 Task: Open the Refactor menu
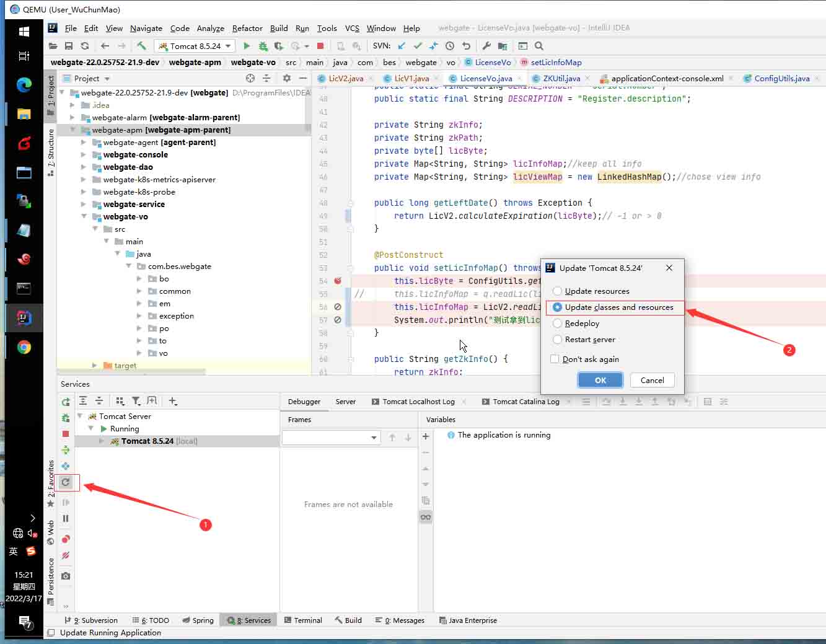click(247, 28)
